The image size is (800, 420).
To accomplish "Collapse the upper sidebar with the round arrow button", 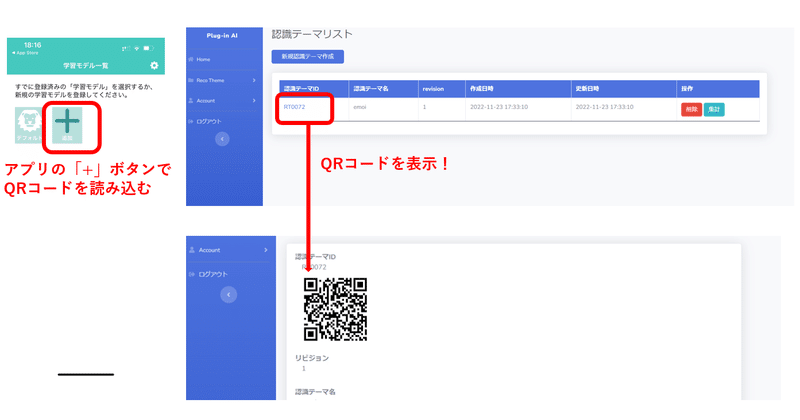I will 222,139.
